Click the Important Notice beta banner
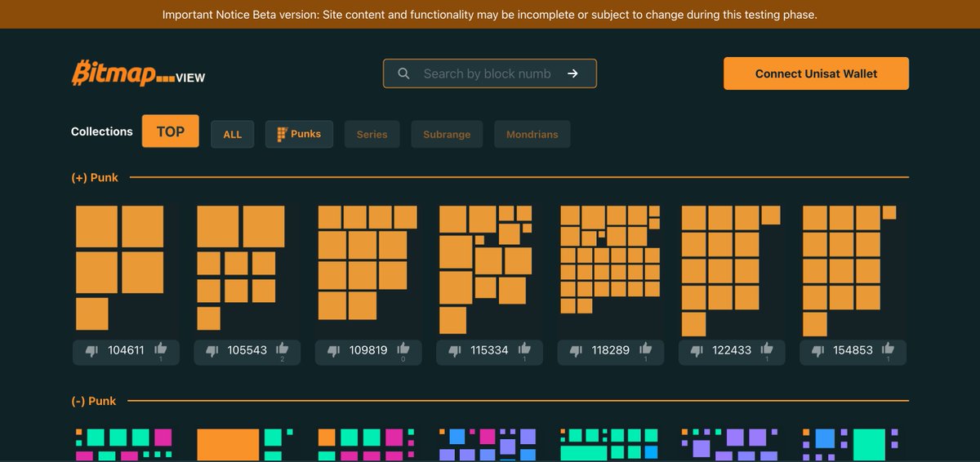This screenshot has height=462, width=980. [x=490, y=15]
